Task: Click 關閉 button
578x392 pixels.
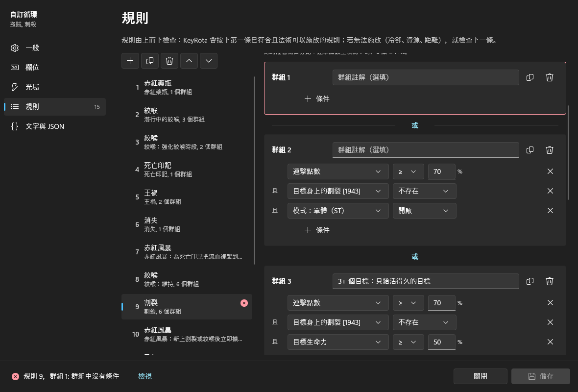Action: (481, 376)
